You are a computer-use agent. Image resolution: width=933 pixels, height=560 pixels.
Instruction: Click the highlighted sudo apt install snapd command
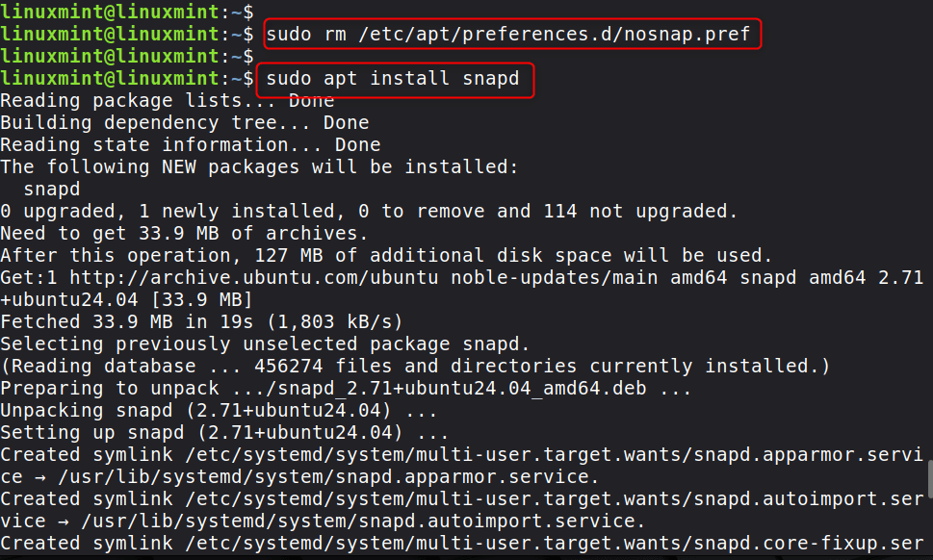point(395,79)
